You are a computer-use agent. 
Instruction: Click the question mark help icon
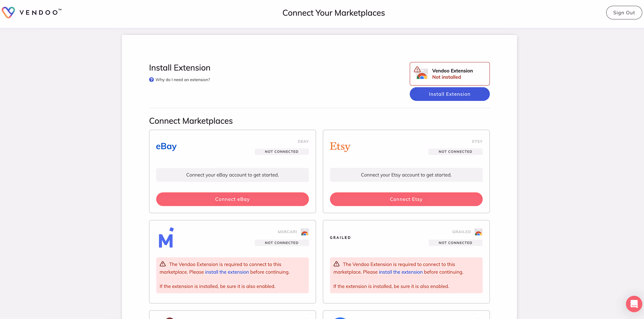click(151, 79)
